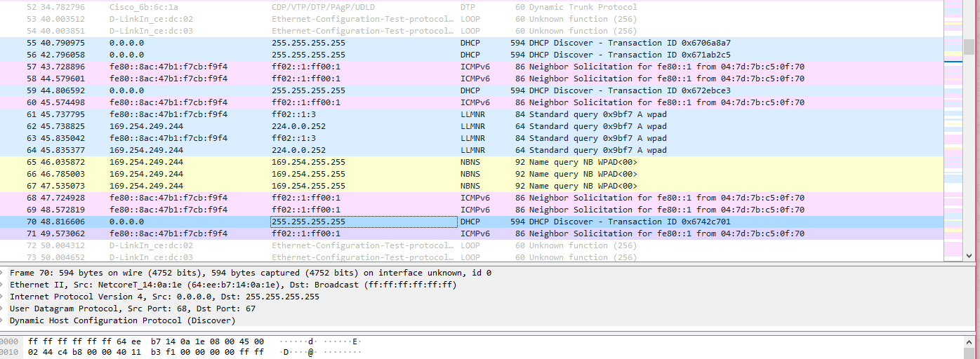Viewport: 980px width, 359px height.
Task: Click destination 255.255.255.255 in packet 70
Action: (x=309, y=222)
